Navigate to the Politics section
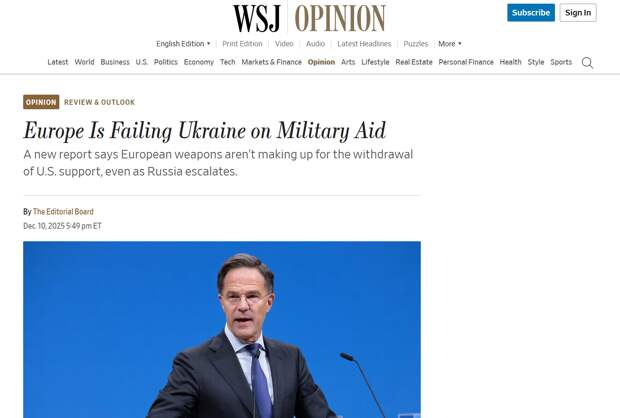Image resolution: width=620 pixels, height=418 pixels. (166, 62)
